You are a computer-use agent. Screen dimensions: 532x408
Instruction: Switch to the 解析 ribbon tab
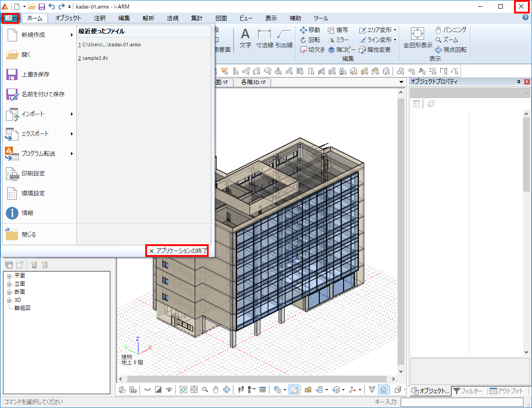pos(148,18)
